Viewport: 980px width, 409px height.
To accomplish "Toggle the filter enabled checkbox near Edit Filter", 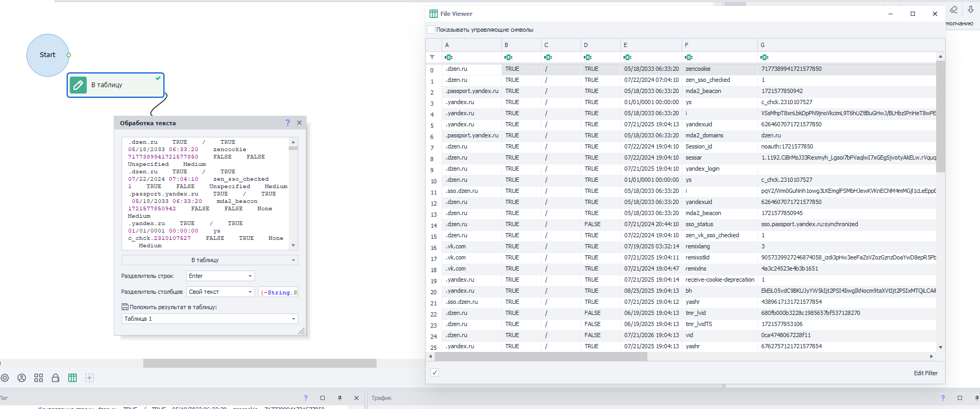I will point(435,373).
